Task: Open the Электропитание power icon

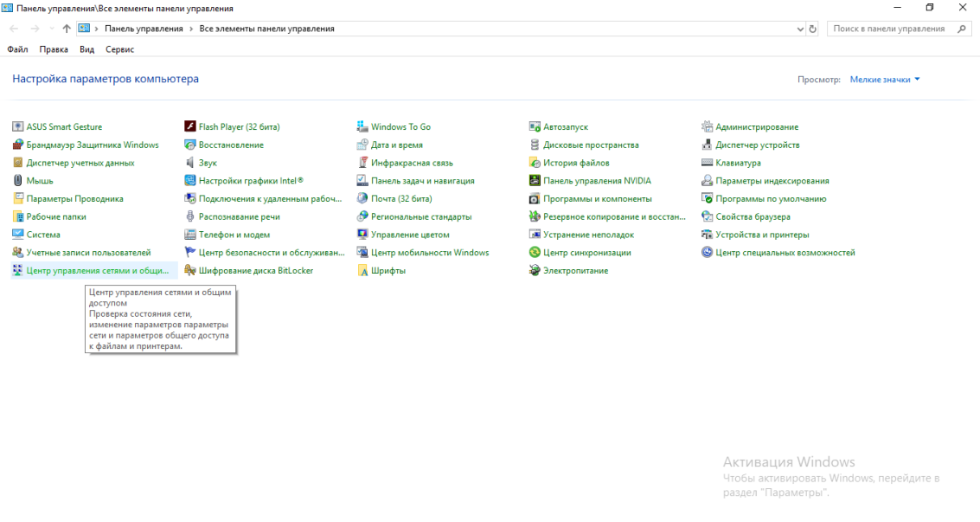Action: point(535,271)
